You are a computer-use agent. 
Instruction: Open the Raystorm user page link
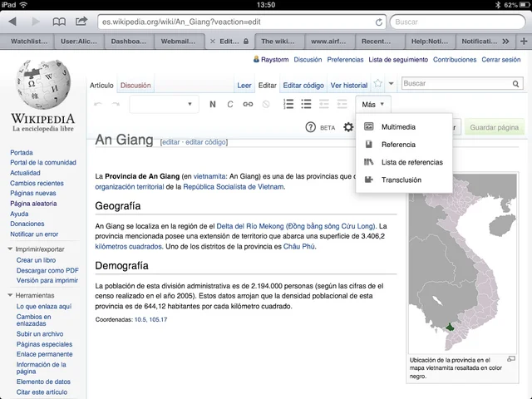point(275,60)
